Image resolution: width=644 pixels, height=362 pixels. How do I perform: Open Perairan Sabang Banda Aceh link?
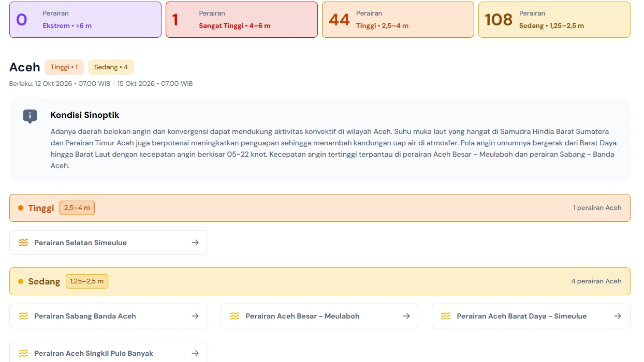(x=109, y=316)
